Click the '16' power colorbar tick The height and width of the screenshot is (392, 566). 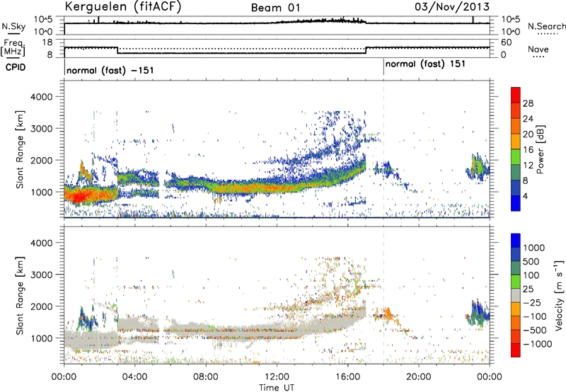point(528,150)
